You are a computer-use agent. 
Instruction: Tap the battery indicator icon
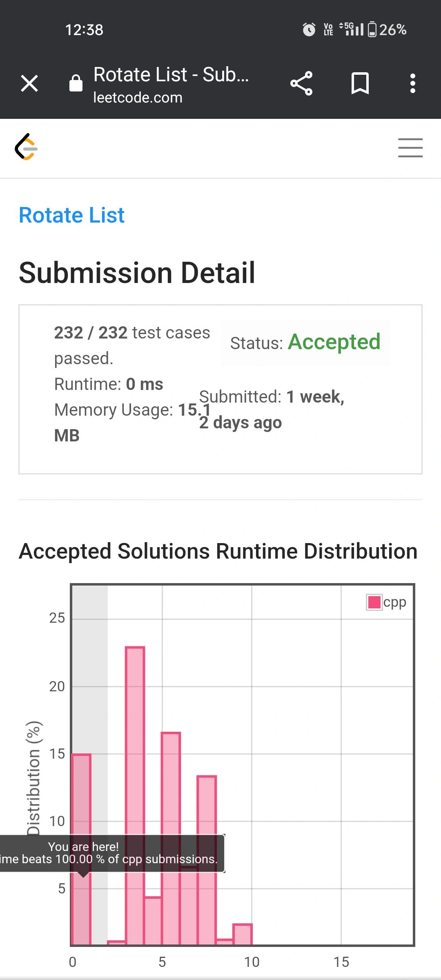click(x=372, y=29)
